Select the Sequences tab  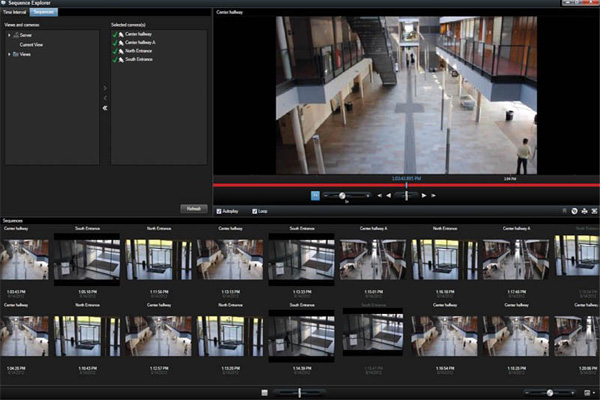44,11
